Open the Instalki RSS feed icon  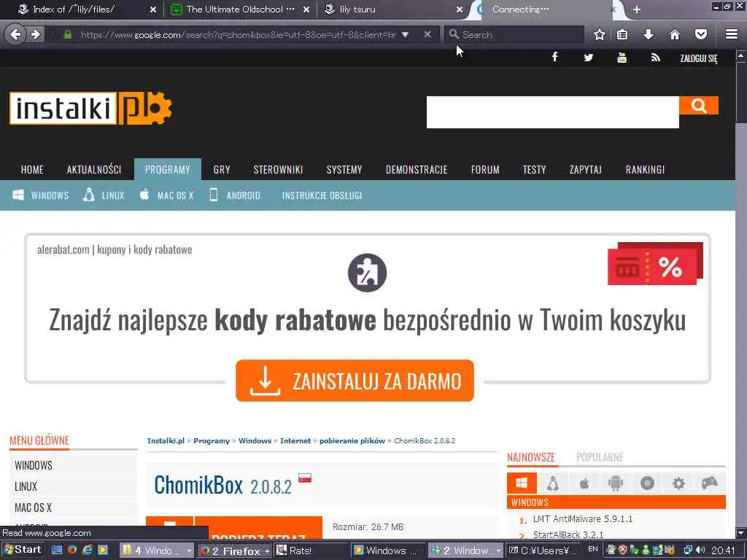point(656,58)
